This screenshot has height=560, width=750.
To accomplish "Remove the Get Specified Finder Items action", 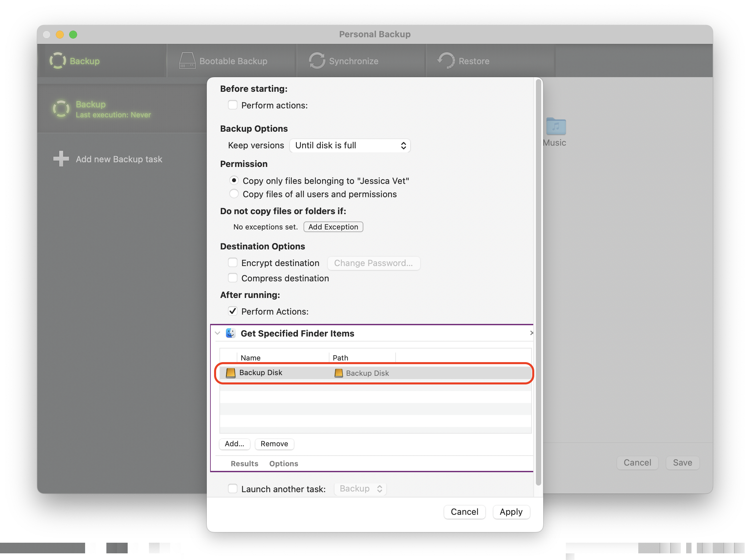I will [x=531, y=333].
